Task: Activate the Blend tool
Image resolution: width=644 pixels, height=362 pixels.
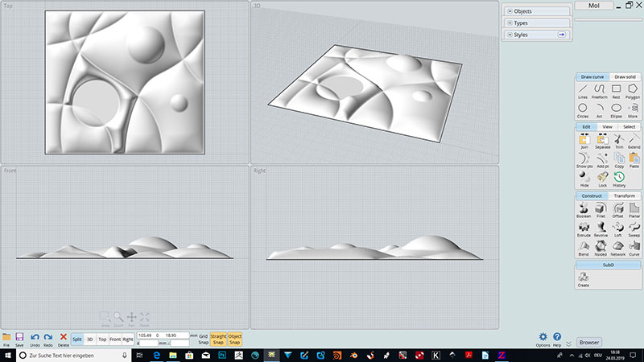Action: pyautogui.click(x=584, y=249)
